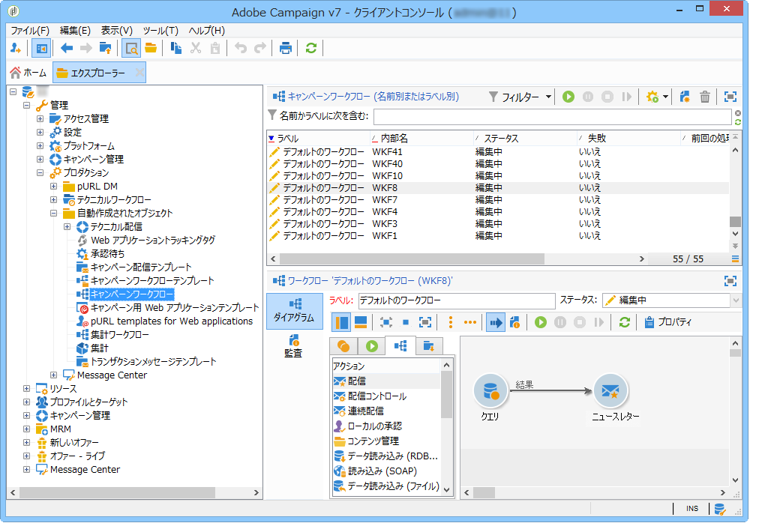Click new workflow icon beside trash
This screenshot has height=532, width=759.
point(685,97)
